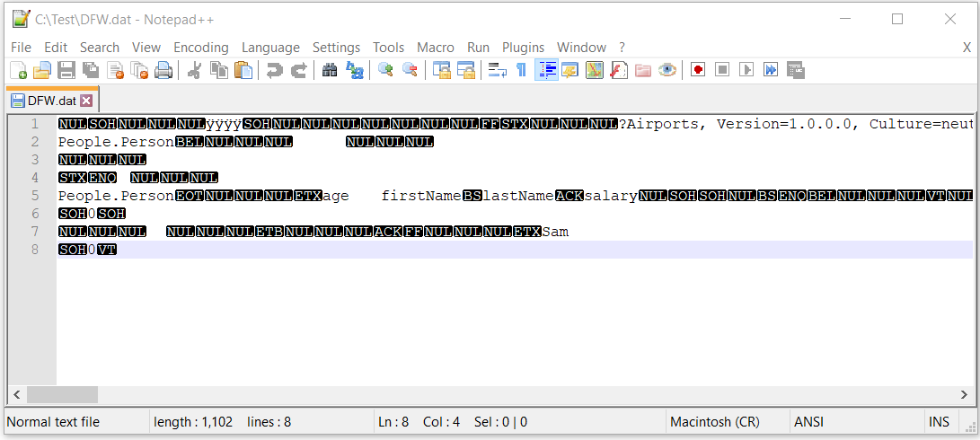Select the DFW.dat document tab
980x440 pixels.
[52, 101]
